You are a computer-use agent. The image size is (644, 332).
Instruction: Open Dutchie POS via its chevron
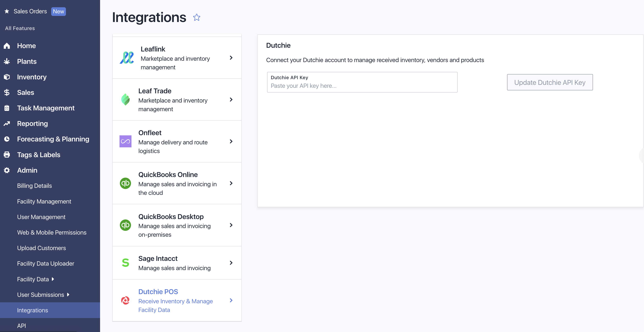231,300
